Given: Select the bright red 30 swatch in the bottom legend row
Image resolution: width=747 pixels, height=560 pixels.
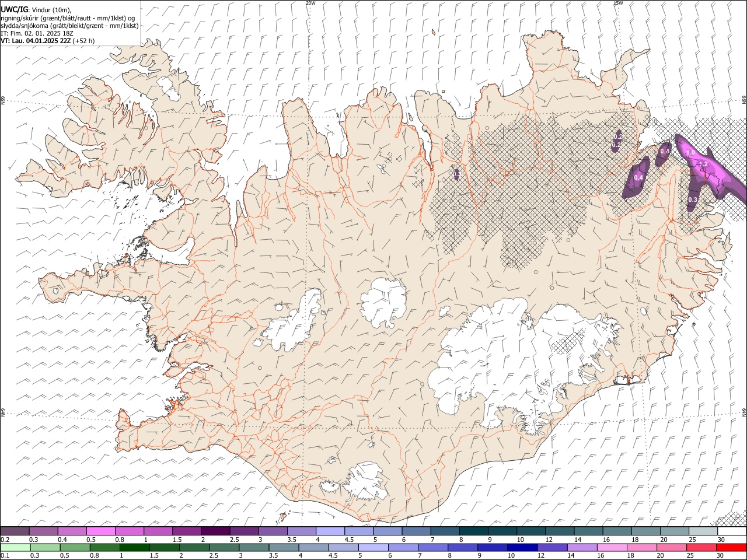Looking at the screenshot, I should [731, 547].
